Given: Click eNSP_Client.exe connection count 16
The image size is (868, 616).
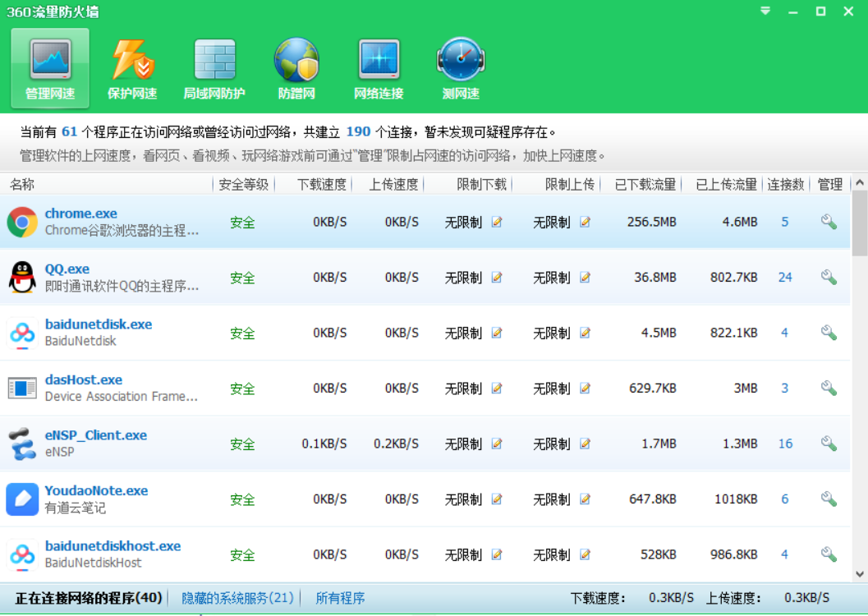Looking at the screenshot, I should click(x=785, y=444).
